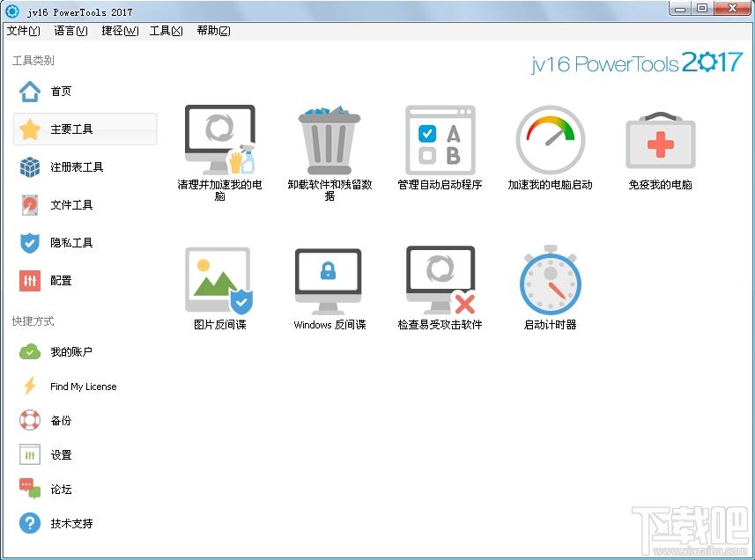Viewport: 755px width, 560px height.
Task: Click the green cloud icon for 我的账户
Action: 30,351
